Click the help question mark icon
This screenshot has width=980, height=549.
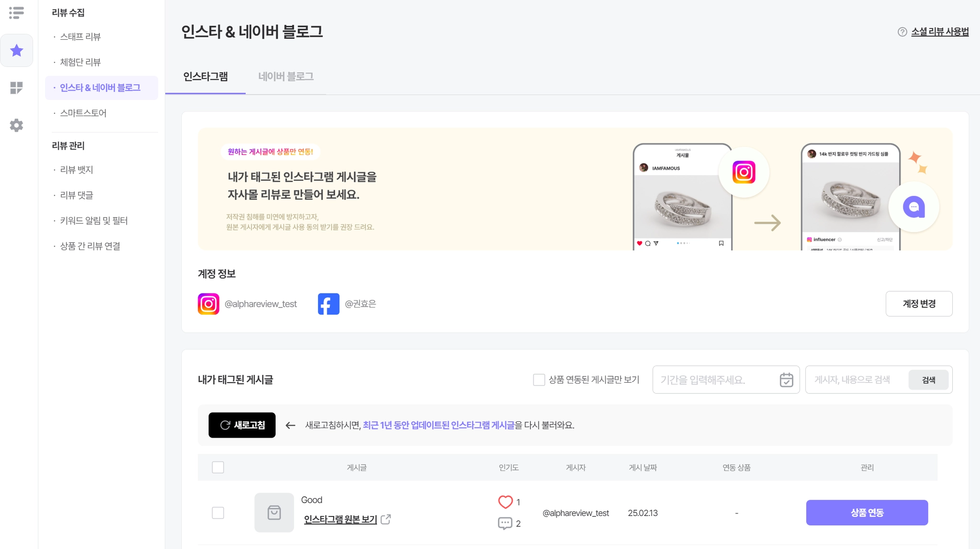(902, 32)
